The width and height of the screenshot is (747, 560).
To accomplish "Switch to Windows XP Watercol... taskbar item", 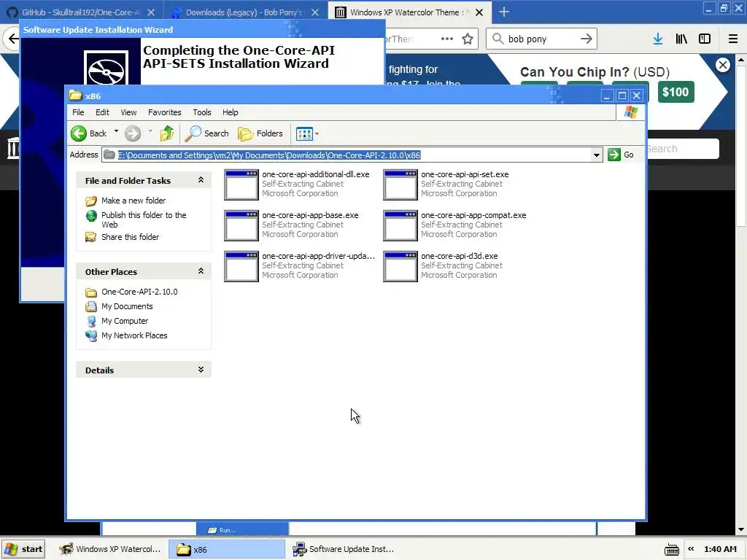I will [110, 549].
